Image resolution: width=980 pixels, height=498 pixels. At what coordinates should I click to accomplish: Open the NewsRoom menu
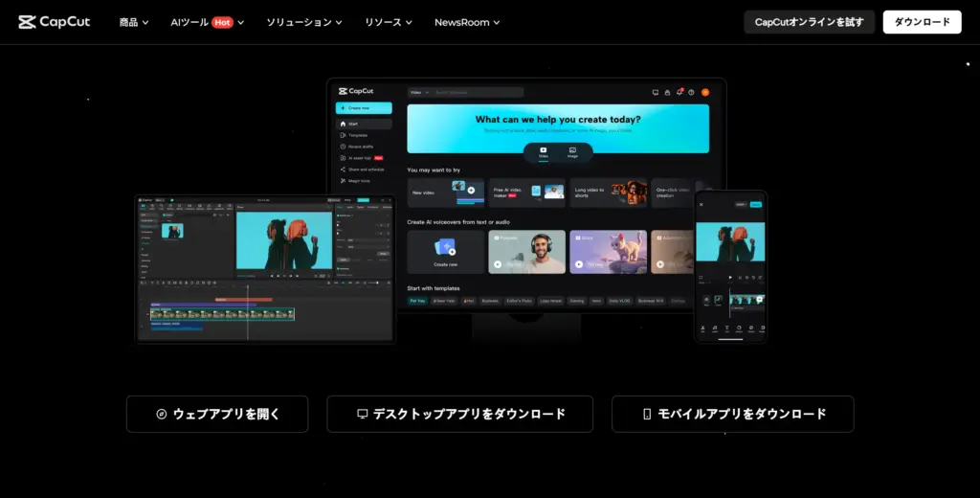467,22
